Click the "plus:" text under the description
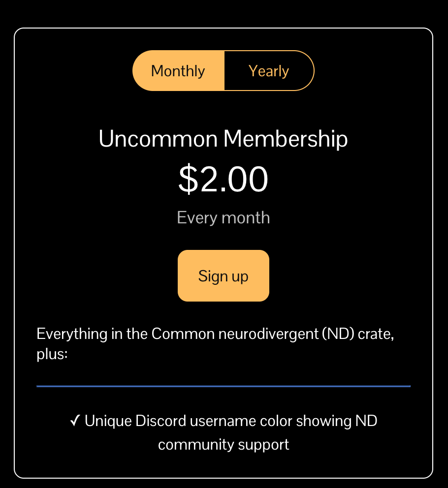 click(x=52, y=354)
